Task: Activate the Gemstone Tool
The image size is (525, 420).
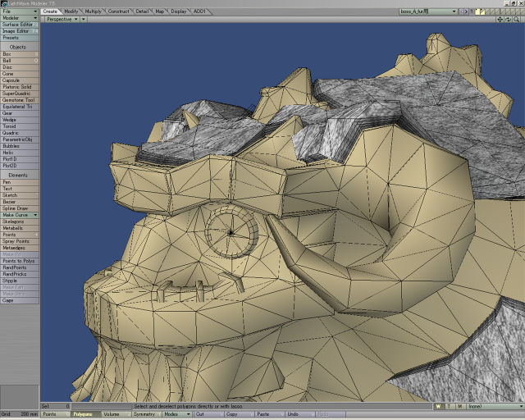Action: 20,100
